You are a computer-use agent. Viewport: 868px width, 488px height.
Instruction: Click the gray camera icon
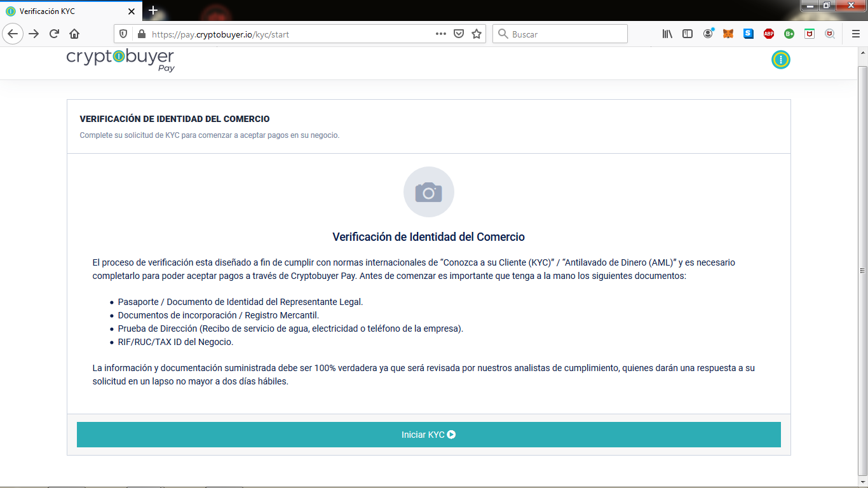(429, 192)
